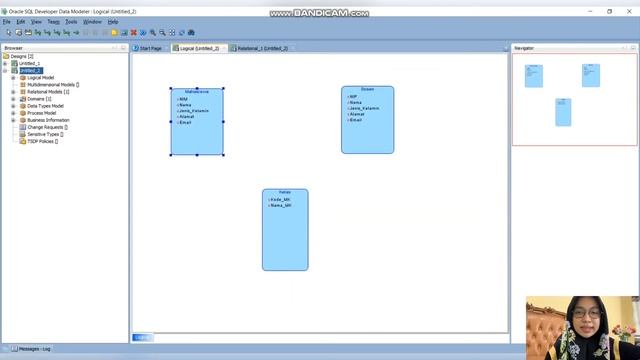Open the Window menu
The image size is (640, 360).
[x=92, y=22]
